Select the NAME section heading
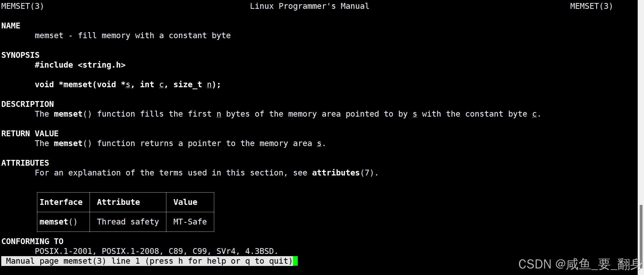The image size is (644, 275). [11, 26]
